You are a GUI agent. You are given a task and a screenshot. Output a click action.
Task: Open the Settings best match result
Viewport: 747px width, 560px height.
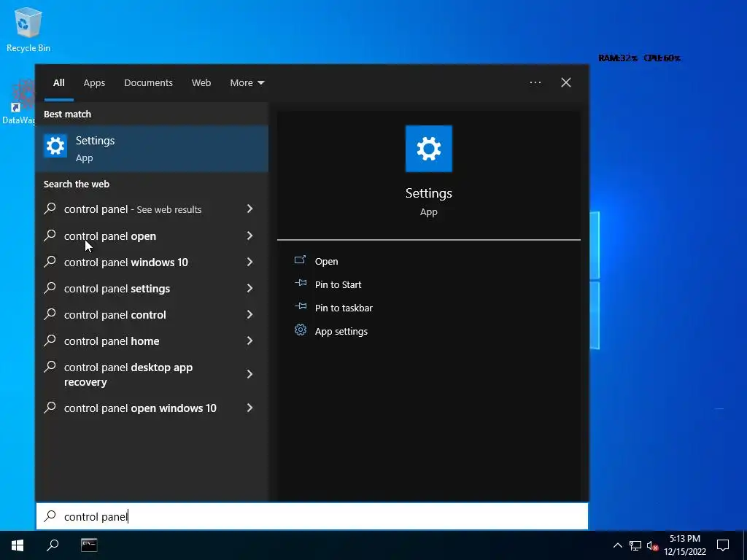pos(152,149)
